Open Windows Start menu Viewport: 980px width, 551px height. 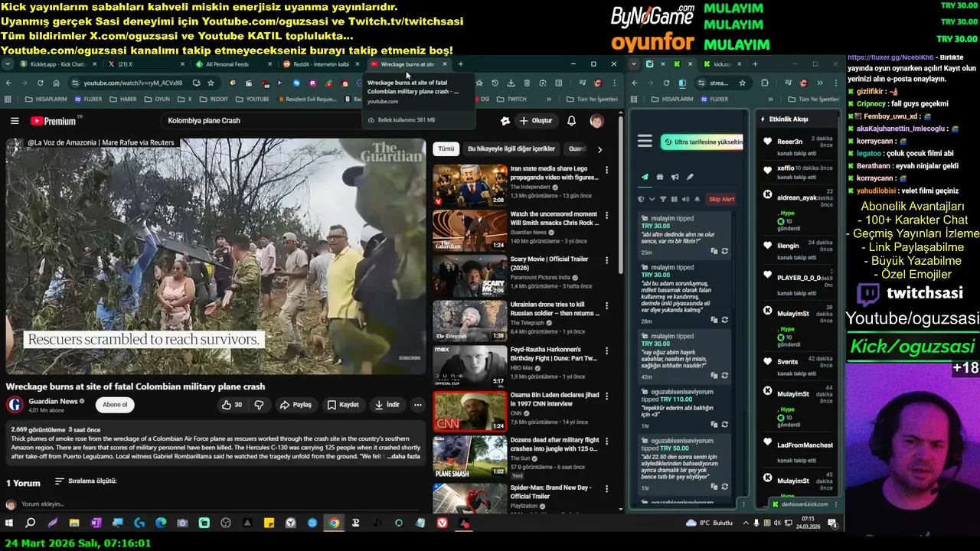click(x=9, y=523)
